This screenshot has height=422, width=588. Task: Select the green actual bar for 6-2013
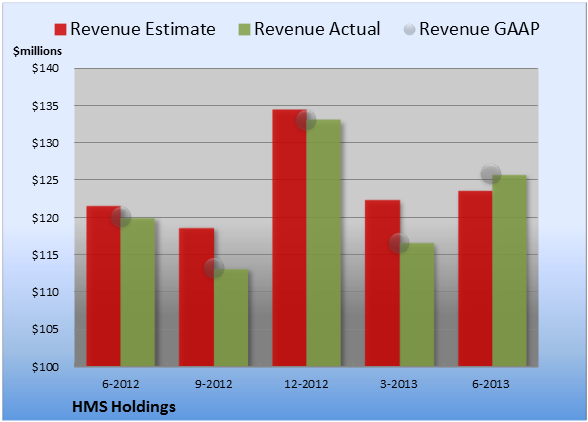(509, 271)
